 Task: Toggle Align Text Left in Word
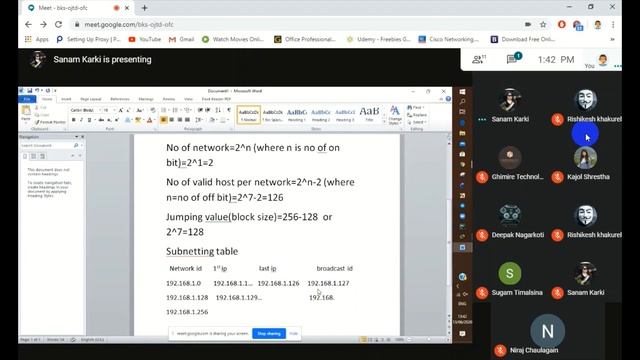click(x=163, y=120)
